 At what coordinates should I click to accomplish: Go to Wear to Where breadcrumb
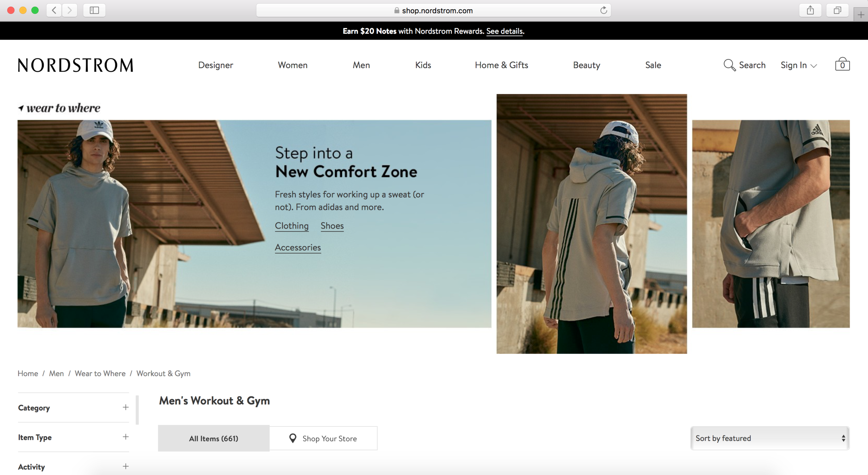[100, 373]
